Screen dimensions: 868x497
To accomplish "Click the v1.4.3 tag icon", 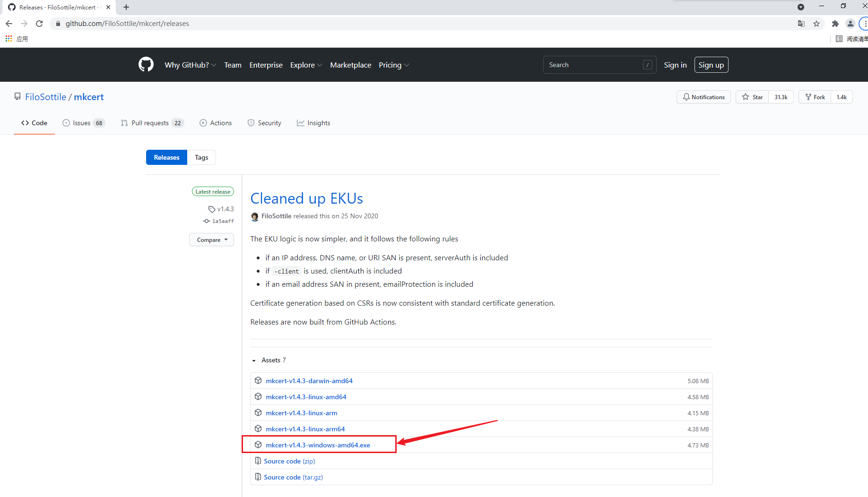I will (x=212, y=209).
